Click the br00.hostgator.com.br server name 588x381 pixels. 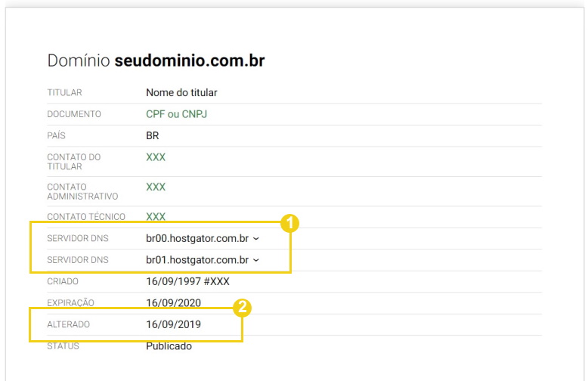(197, 238)
